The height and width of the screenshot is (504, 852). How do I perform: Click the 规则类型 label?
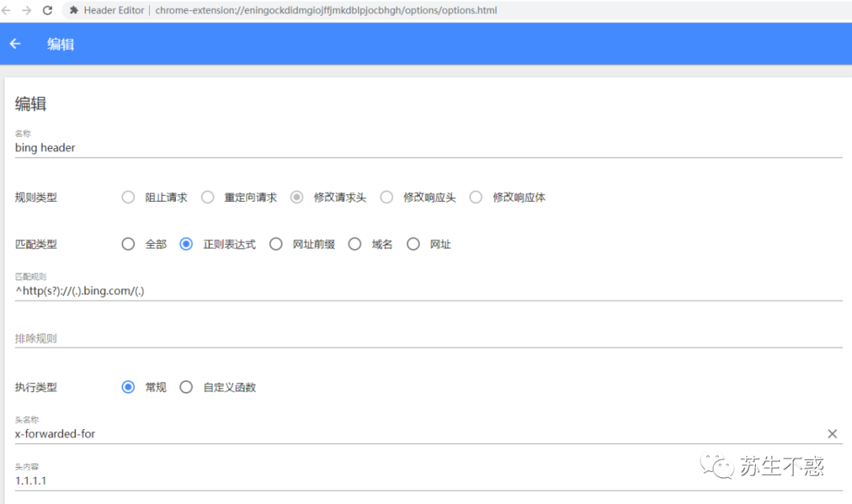click(x=35, y=197)
